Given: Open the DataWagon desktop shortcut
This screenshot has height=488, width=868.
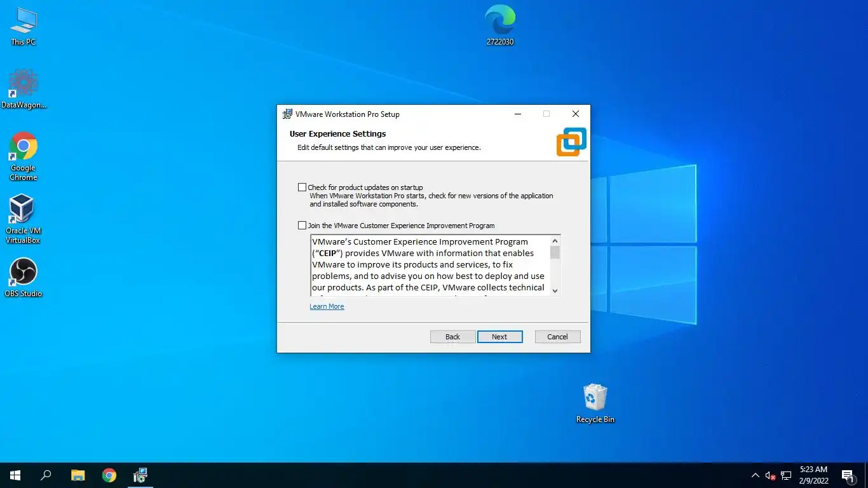Looking at the screenshot, I should coord(24,89).
